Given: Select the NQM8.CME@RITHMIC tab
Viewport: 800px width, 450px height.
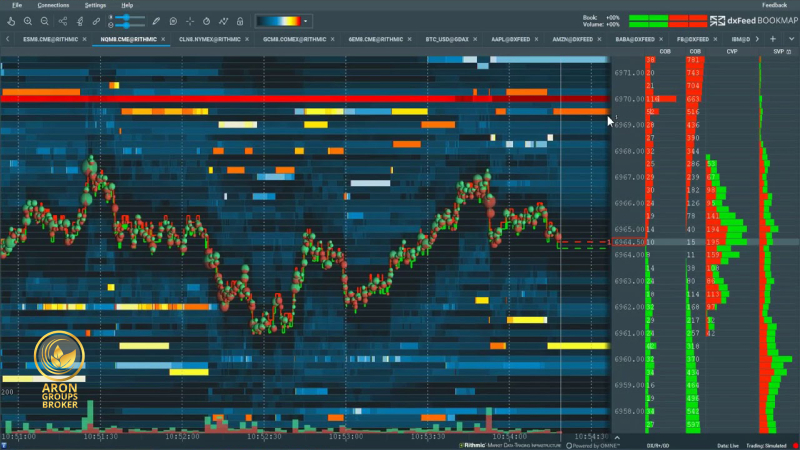Looking at the screenshot, I should 129,39.
